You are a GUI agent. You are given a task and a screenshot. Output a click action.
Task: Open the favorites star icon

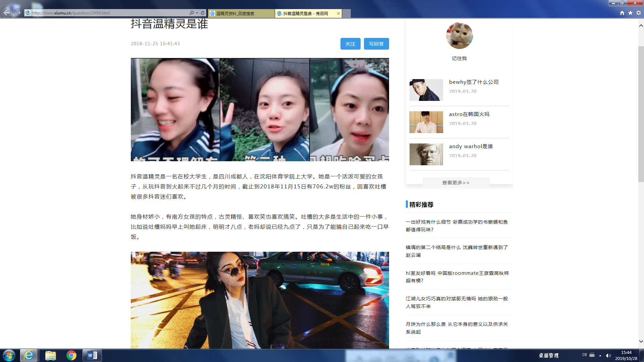click(630, 13)
